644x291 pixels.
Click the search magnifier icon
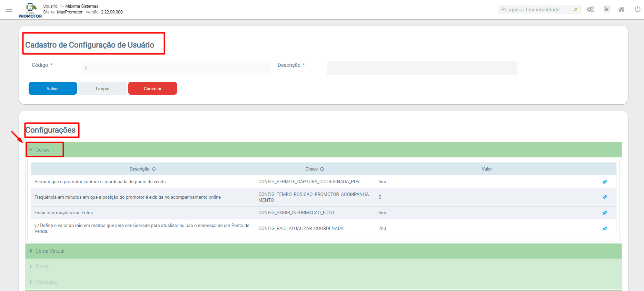click(575, 10)
